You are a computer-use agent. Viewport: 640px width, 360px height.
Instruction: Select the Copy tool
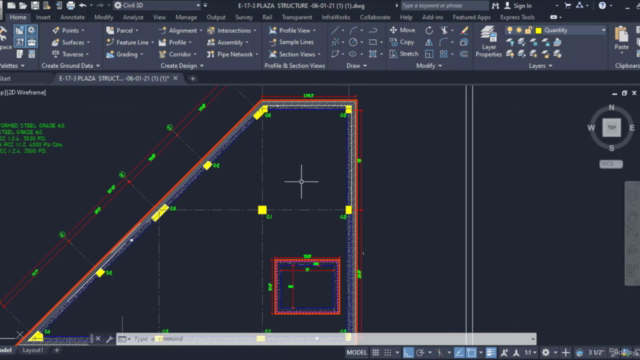coord(402,42)
